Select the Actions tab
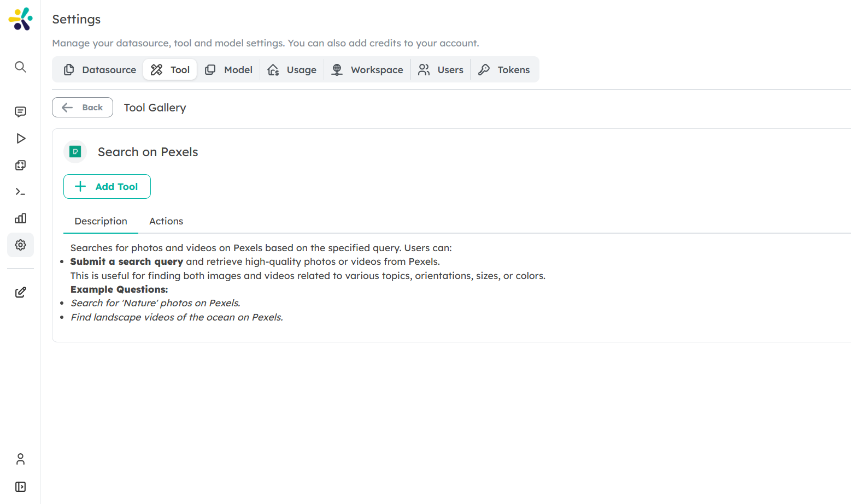851x504 pixels. [166, 221]
